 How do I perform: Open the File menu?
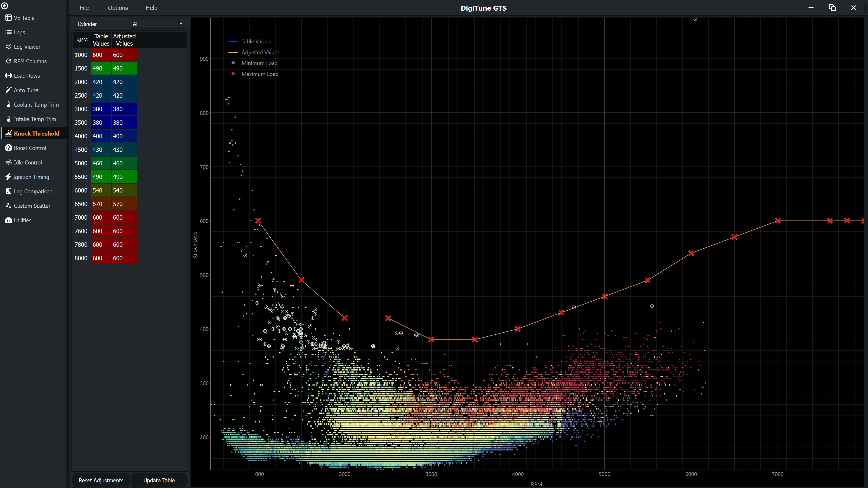pyautogui.click(x=84, y=8)
